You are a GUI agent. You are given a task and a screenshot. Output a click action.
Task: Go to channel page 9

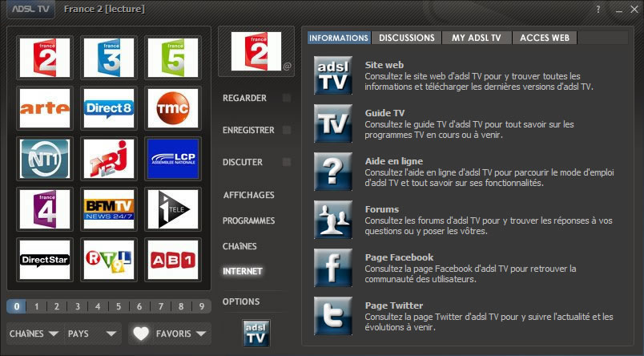pos(202,306)
